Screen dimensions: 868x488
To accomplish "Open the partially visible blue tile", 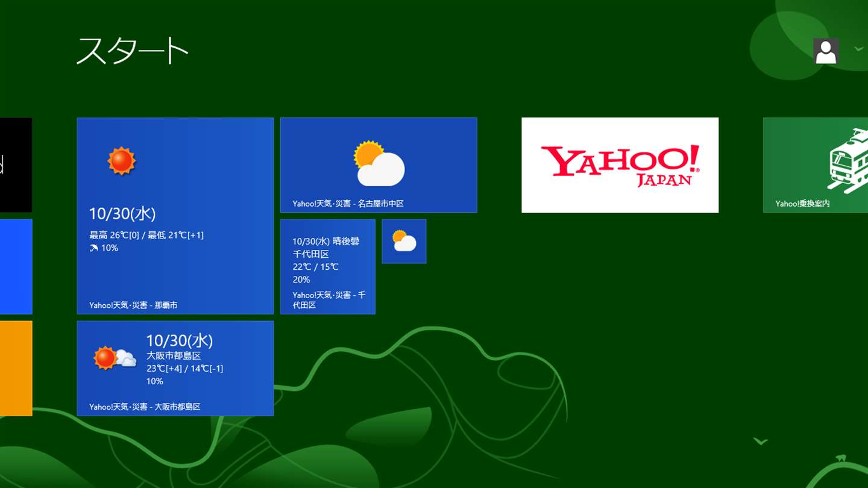I will [x=16, y=266].
